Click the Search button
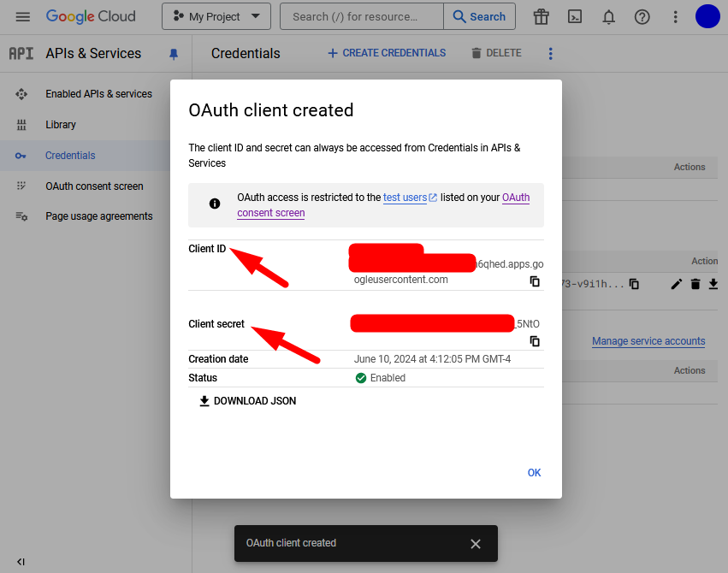This screenshot has width=728, height=573. coord(479,17)
